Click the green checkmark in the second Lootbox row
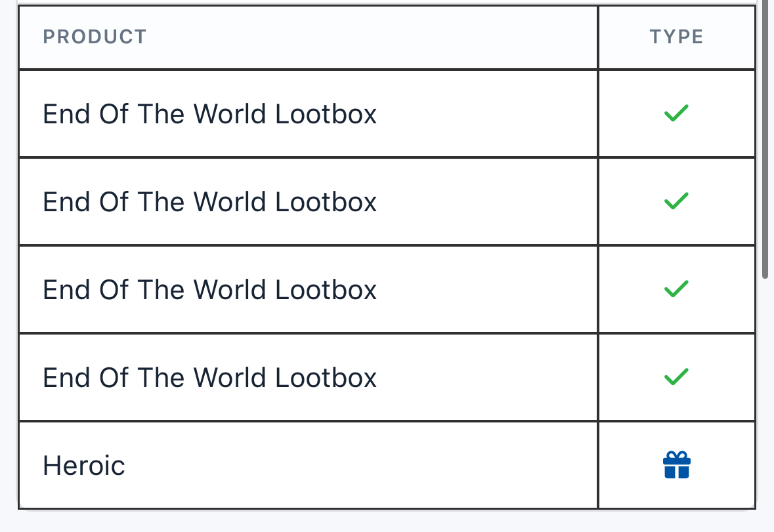The width and height of the screenshot is (774, 532). [x=676, y=201]
